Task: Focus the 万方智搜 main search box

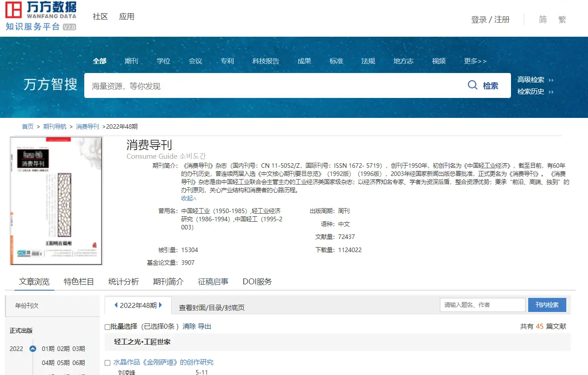Action: 272,86
